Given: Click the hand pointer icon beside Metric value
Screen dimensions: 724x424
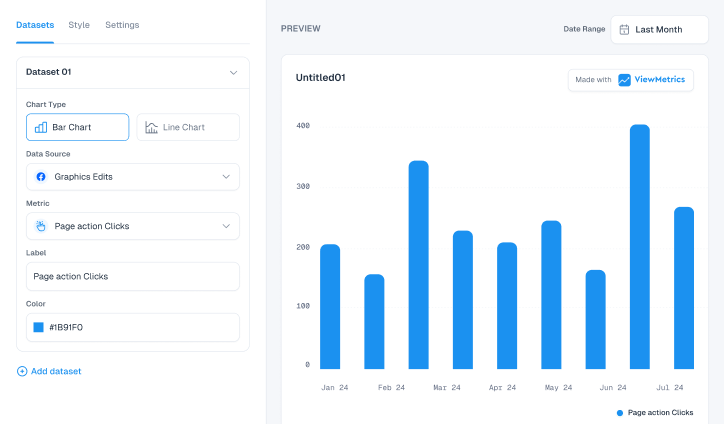Looking at the screenshot, I should point(41,226).
